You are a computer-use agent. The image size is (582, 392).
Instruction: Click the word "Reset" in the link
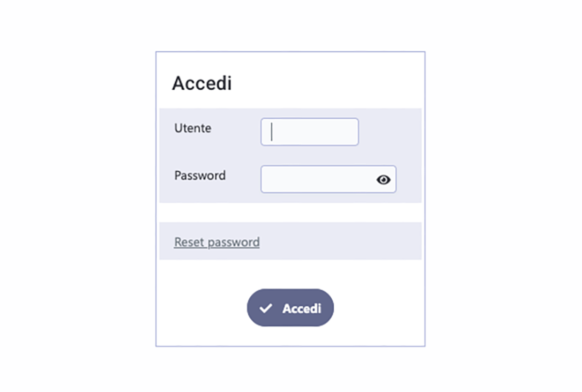tap(189, 242)
